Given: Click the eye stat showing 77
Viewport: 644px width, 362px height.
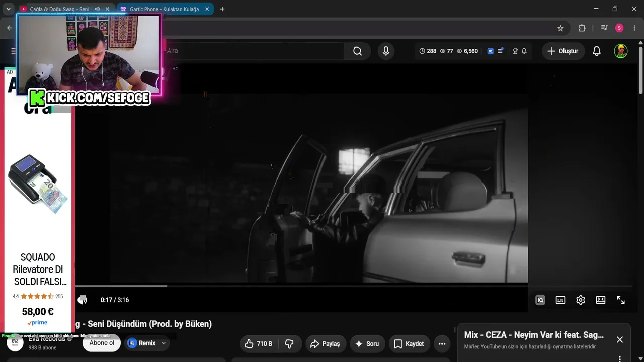Looking at the screenshot, I should (447, 51).
